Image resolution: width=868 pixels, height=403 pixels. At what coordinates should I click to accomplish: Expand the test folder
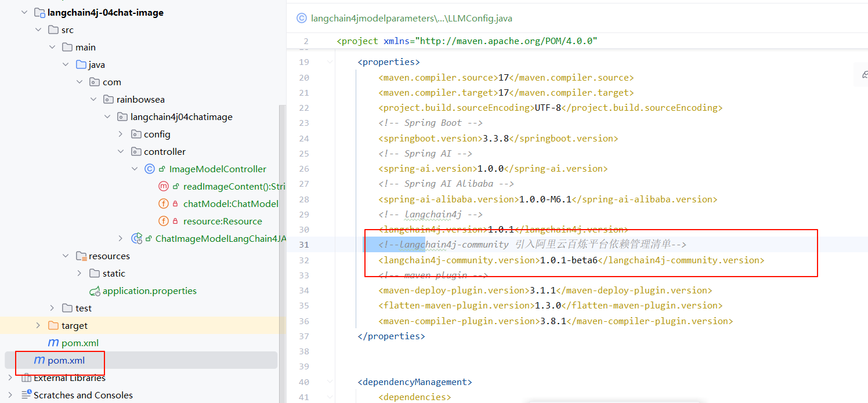pyautogui.click(x=52, y=308)
